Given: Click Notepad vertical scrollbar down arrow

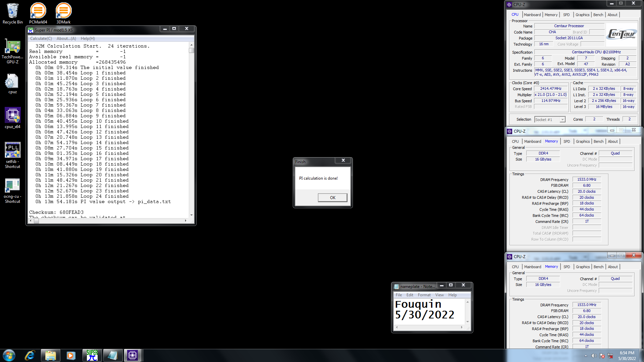Looking at the screenshot, I should 468,322.
